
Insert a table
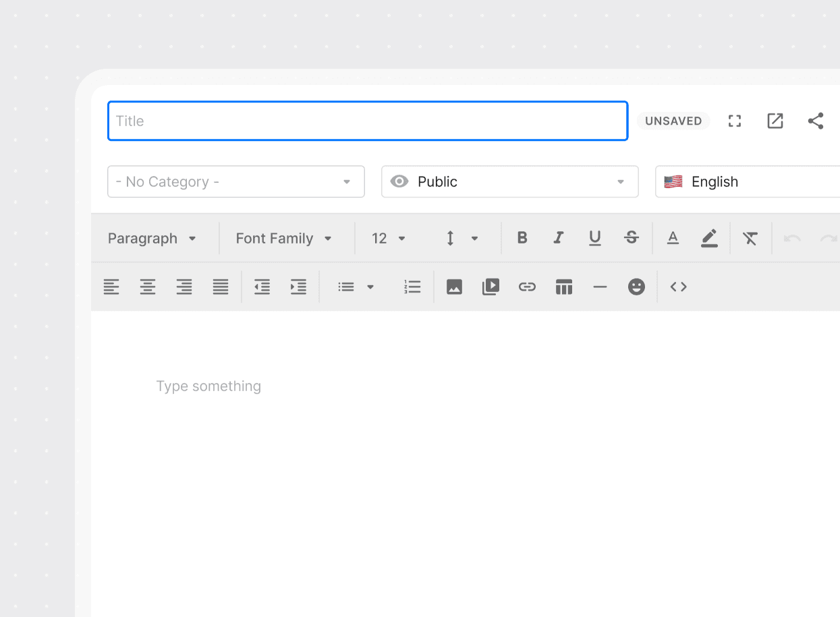pos(564,287)
